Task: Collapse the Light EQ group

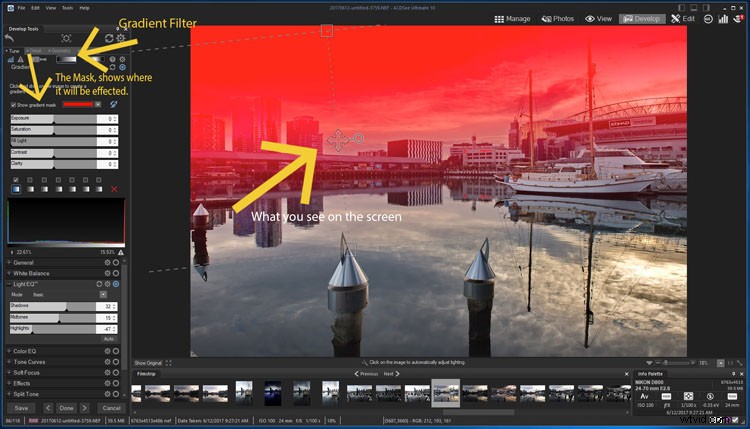Action: [x=9, y=284]
